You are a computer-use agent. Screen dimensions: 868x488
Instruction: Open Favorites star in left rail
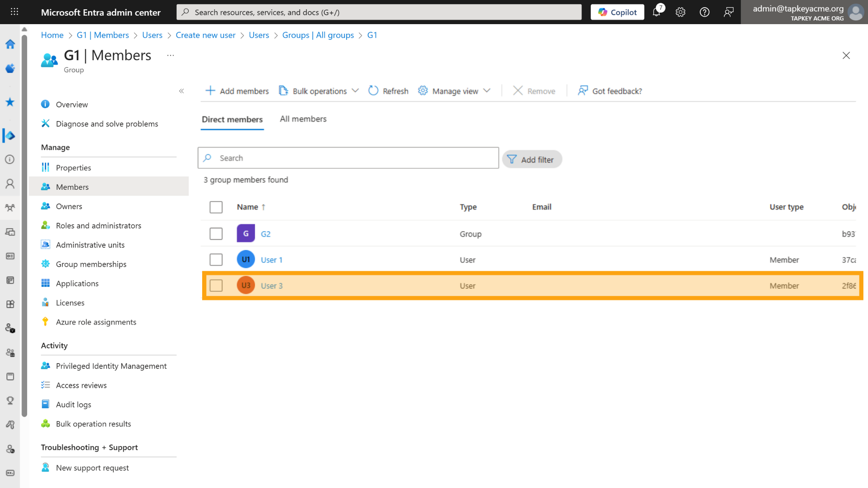10,102
